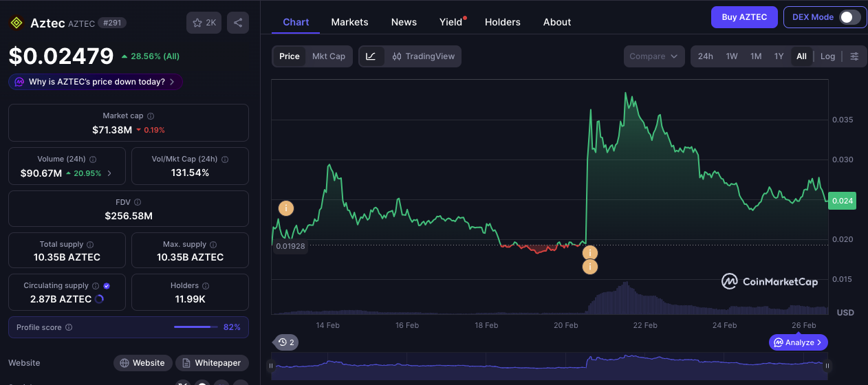Select the Mkt Cap chart toggle

click(x=329, y=56)
